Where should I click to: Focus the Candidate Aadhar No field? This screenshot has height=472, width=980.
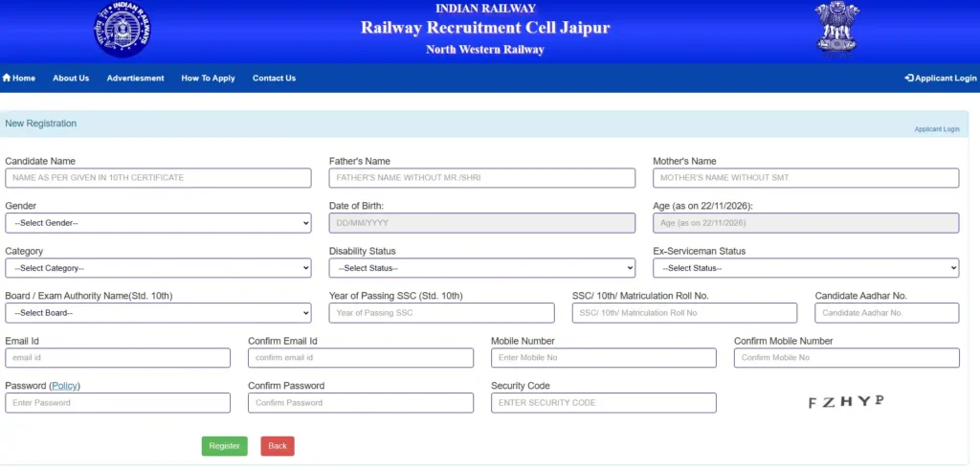(x=887, y=313)
